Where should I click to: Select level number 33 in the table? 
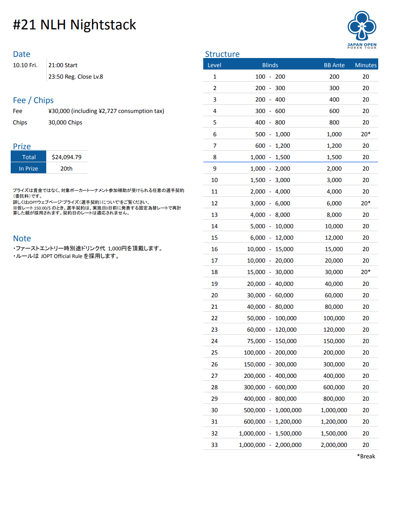pos(214,445)
